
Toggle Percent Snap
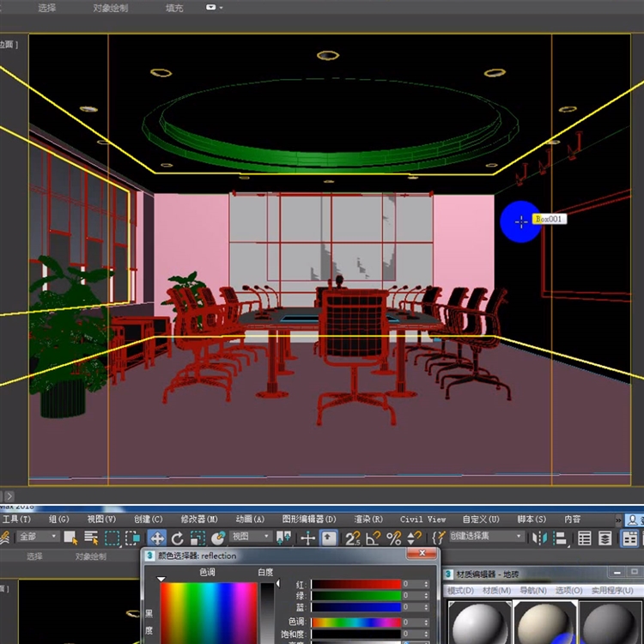tap(393, 538)
